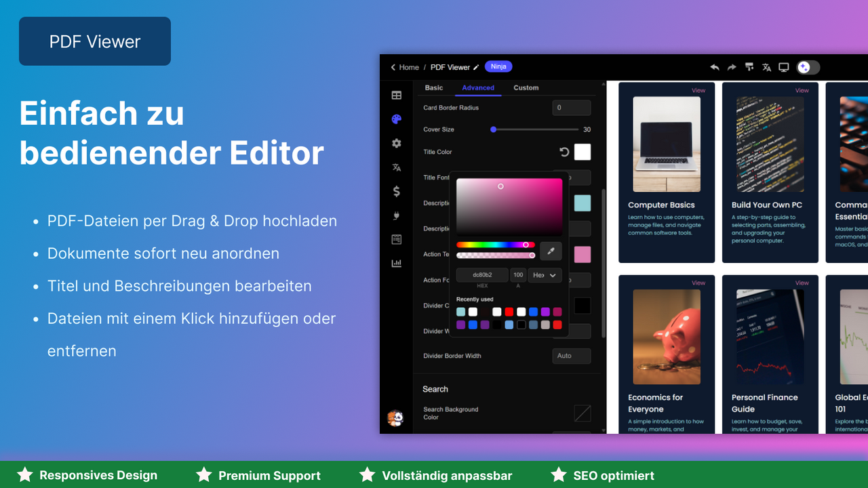
Task: Click the redo arrow in top toolbar
Action: click(x=732, y=67)
